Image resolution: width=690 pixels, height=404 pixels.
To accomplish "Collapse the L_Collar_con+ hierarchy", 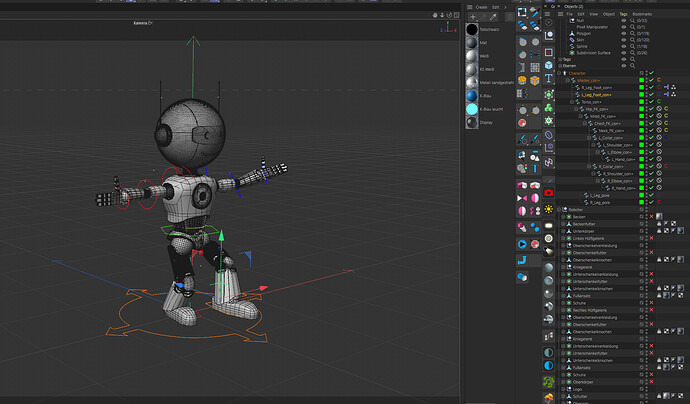I will click(589, 138).
